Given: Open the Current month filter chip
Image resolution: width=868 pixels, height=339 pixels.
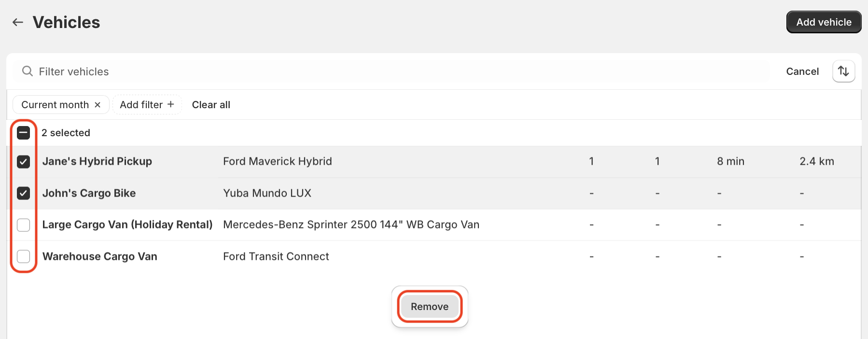Looking at the screenshot, I should [x=55, y=105].
